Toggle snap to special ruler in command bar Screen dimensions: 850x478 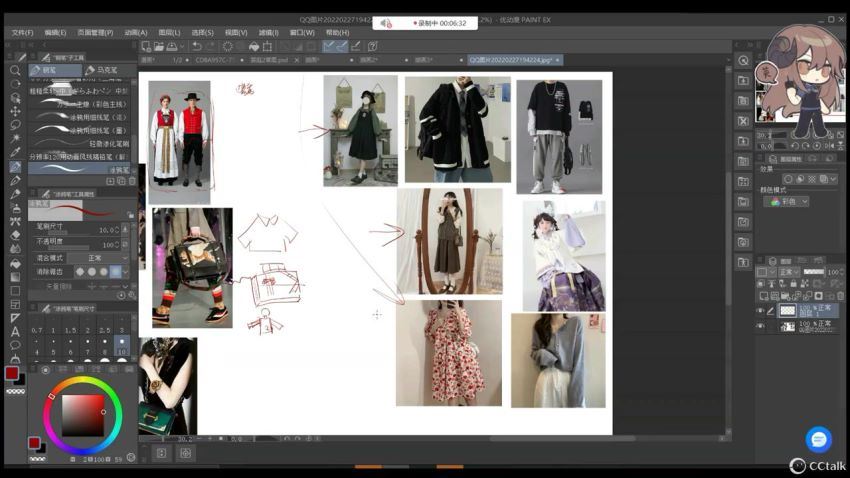coord(342,47)
